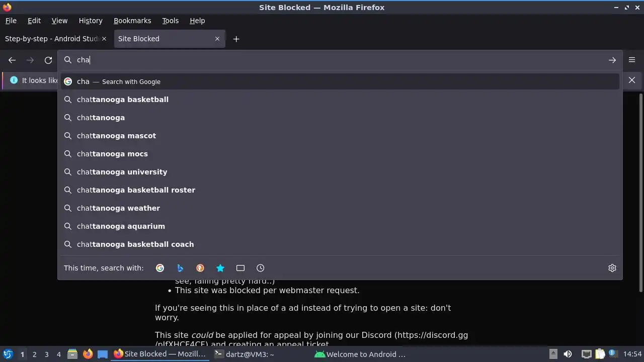Screen dimensions: 644x362
Task: Click the Go arrow in address bar
Action: (612, 60)
